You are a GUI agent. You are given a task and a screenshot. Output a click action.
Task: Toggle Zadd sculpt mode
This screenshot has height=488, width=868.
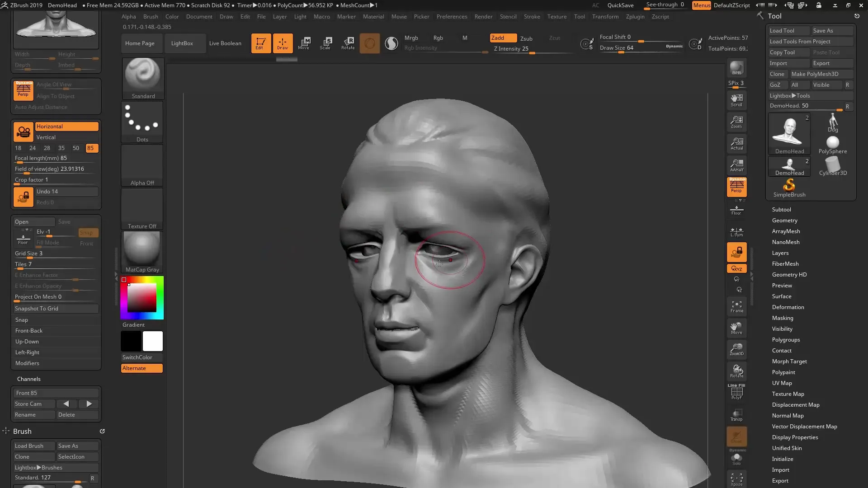(503, 38)
